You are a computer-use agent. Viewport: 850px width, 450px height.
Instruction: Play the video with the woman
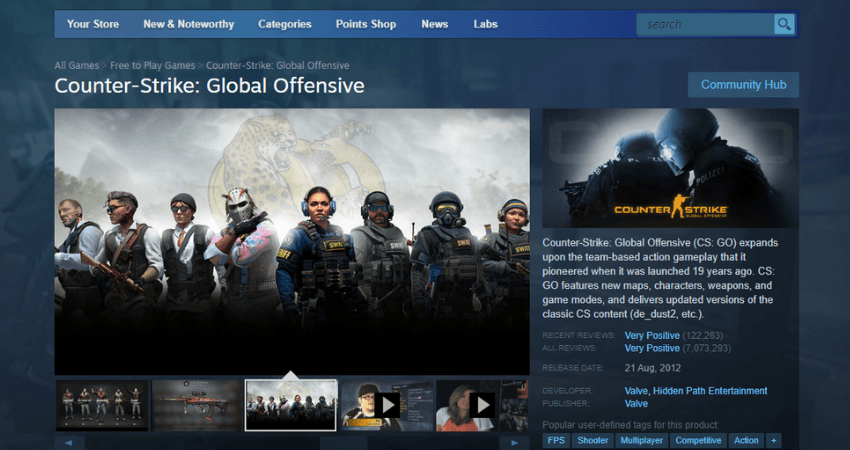click(x=482, y=405)
